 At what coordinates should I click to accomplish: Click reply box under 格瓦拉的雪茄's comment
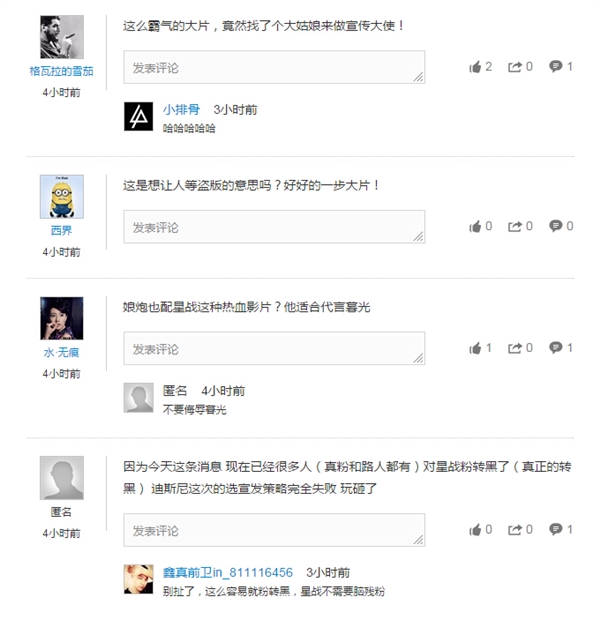pos(273,67)
